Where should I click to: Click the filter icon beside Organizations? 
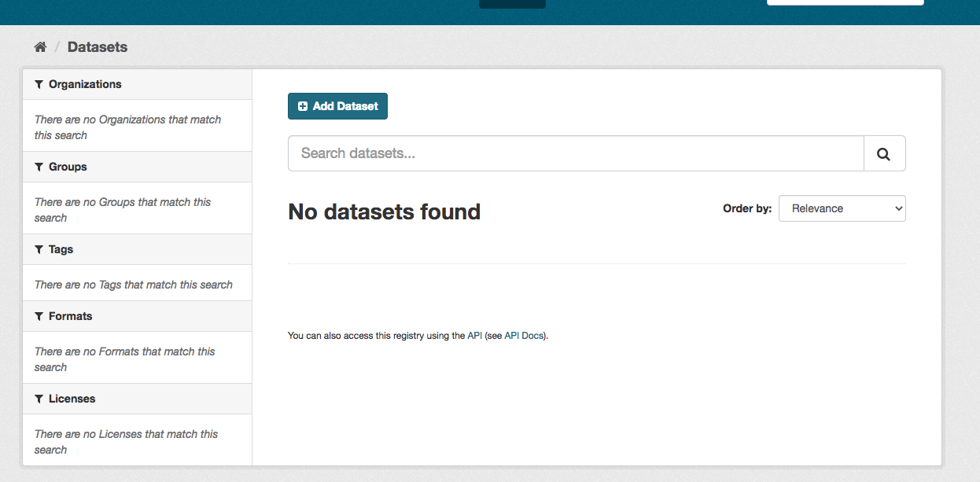click(x=38, y=84)
